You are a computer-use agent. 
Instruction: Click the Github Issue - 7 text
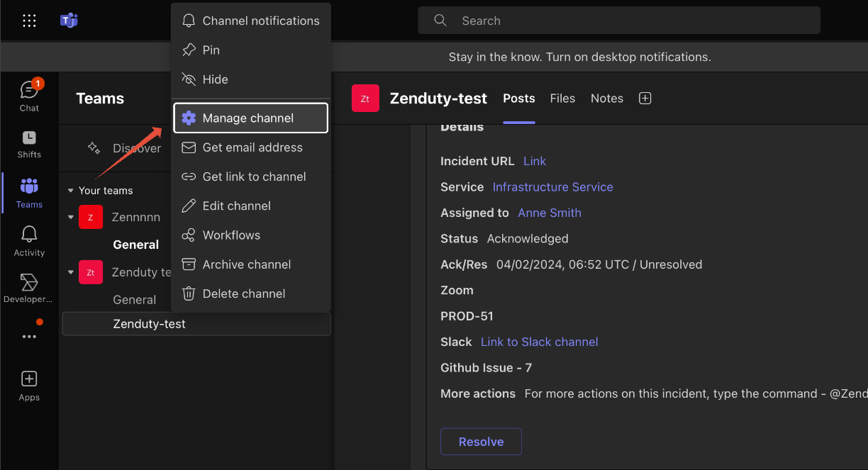pyautogui.click(x=486, y=367)
